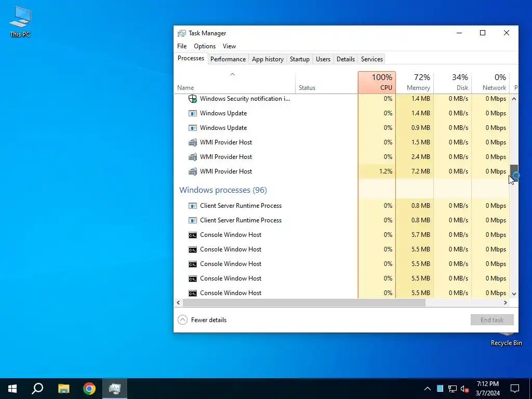Image resolution: width=532 pixels, height=399 pixels.
Task: Click the Task Manager taskbar button
Action: (115, 389)
